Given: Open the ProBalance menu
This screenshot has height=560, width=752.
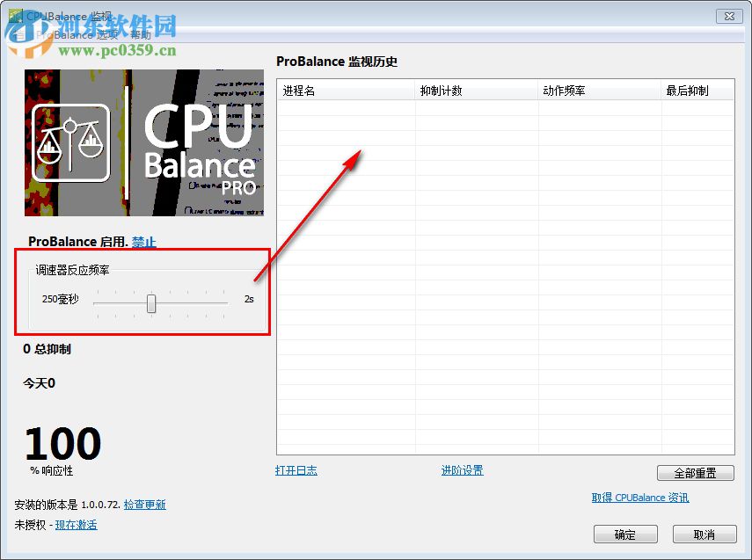Looking at the screenshot, I should click(x=65, y=35).
